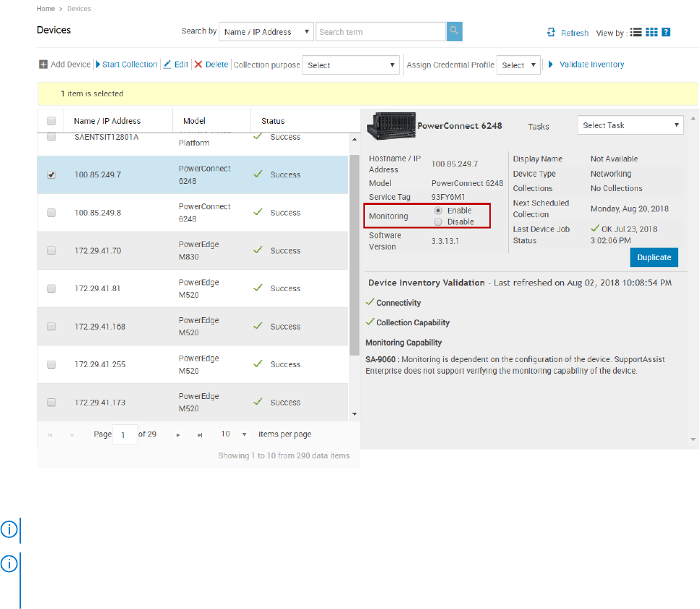Click the page number input field

coord(125,434)
